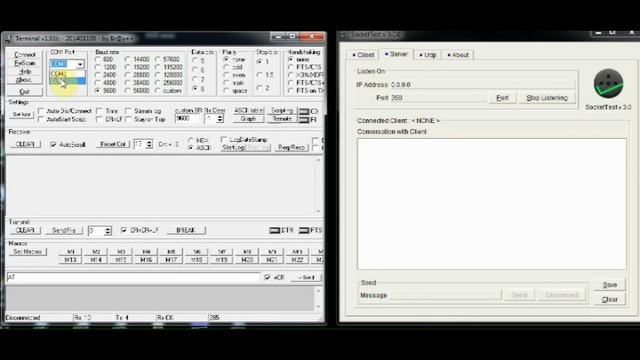The height and width of the screenshot is (360, 640).
Task: Enable AutoStart Script checkbox
Action: [41, 119]
